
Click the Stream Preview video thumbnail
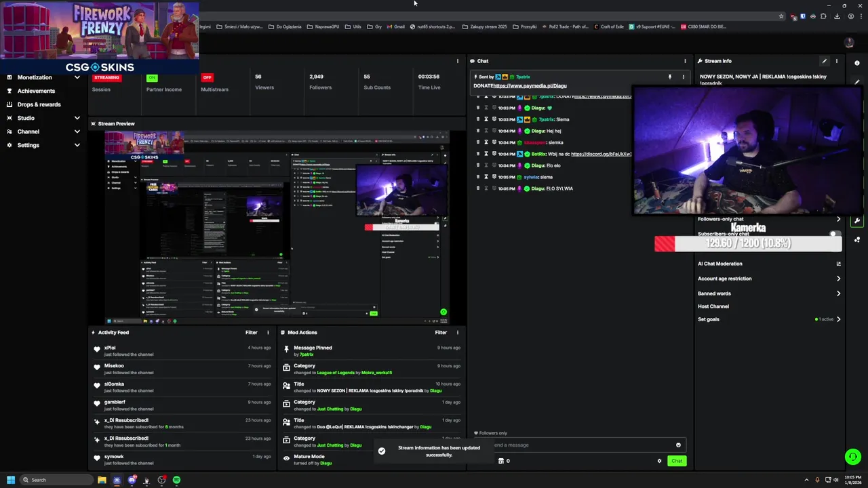tap(277, 228)
